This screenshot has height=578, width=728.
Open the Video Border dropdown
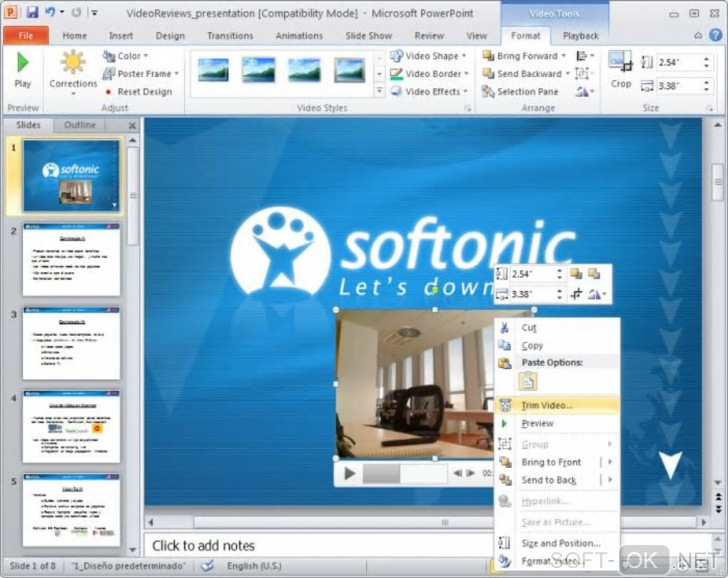click(430, 73)
